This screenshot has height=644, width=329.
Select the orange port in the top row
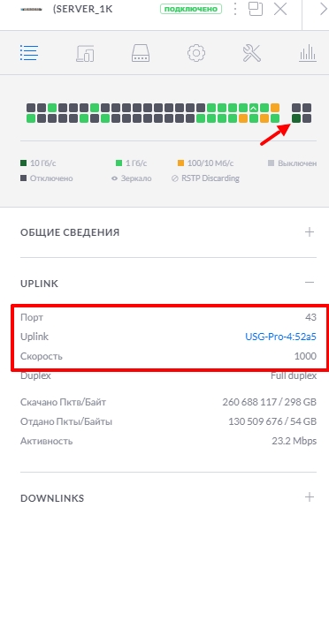click(x=275, y=108)
